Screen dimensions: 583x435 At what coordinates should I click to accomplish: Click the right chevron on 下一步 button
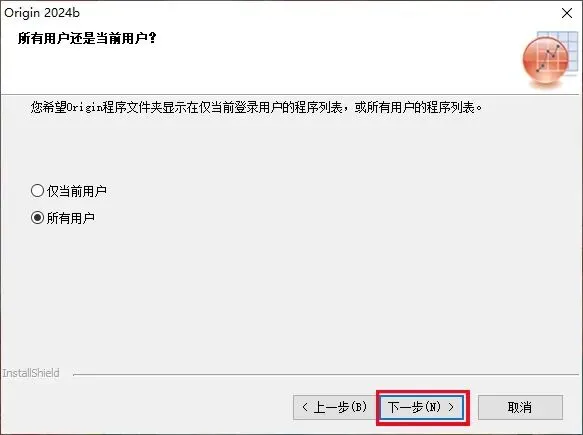click(451, 407)
